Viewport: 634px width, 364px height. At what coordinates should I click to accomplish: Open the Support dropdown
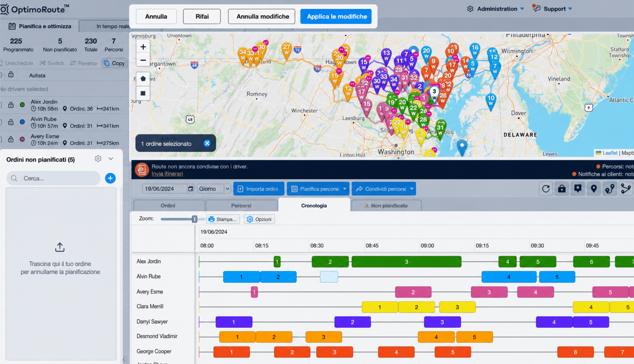[553, 9]
